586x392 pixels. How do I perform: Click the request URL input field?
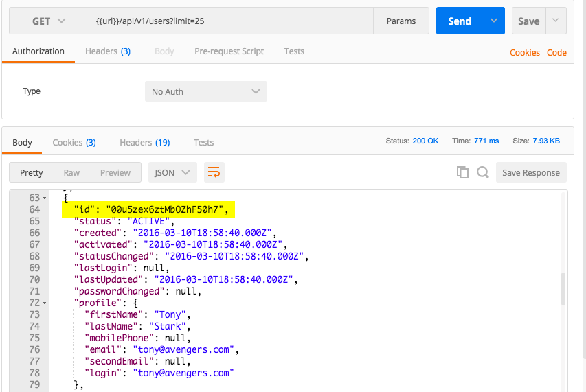click(231, 21)
